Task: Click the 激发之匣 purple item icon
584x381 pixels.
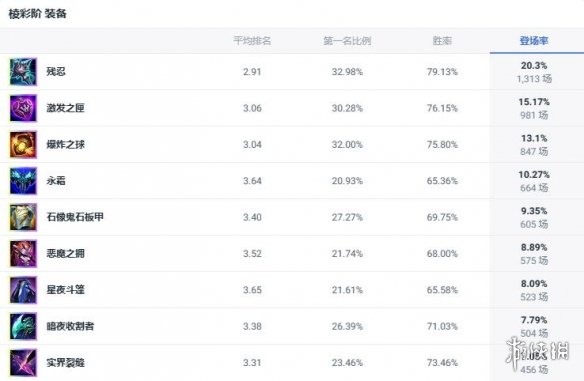Action: tap(23, 108)
